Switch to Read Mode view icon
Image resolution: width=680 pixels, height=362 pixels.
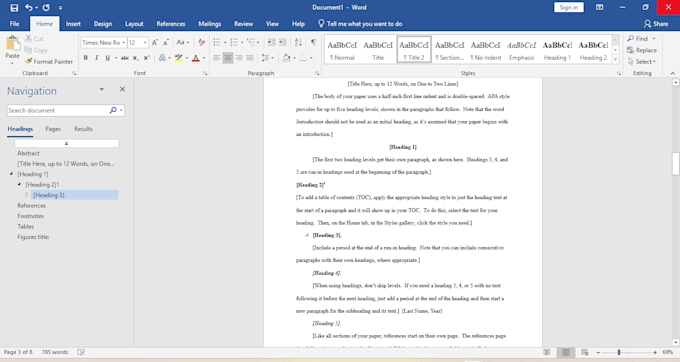click(x=546, y=352)
